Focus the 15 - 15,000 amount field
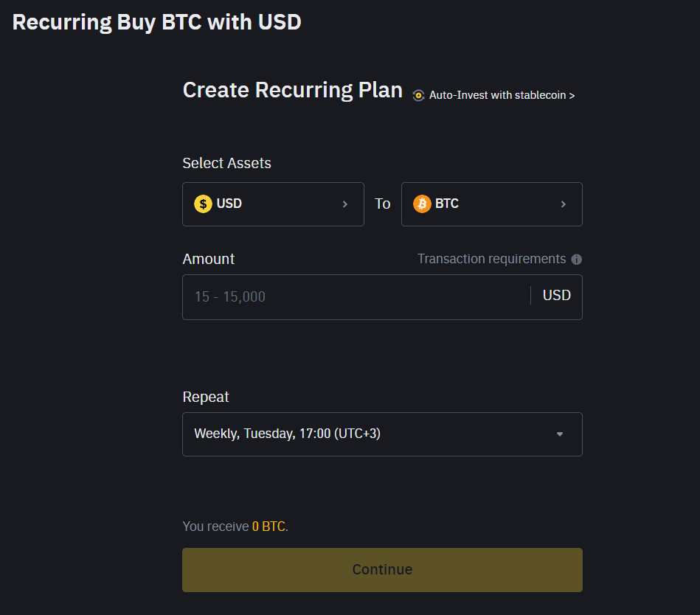The width and height of the screenshot is (700, 615). point(354,297)
